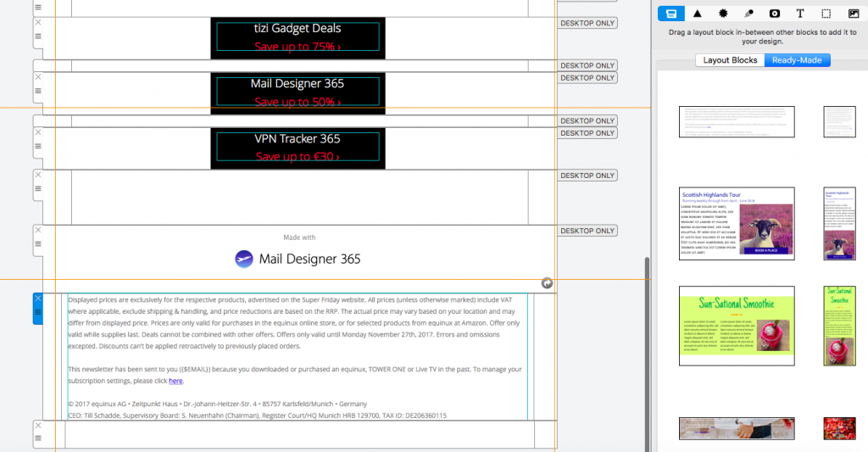The width and height of the screenshot is (868, 452).
Task: Delete the bottom-most empty block
Action: (38, 426)
